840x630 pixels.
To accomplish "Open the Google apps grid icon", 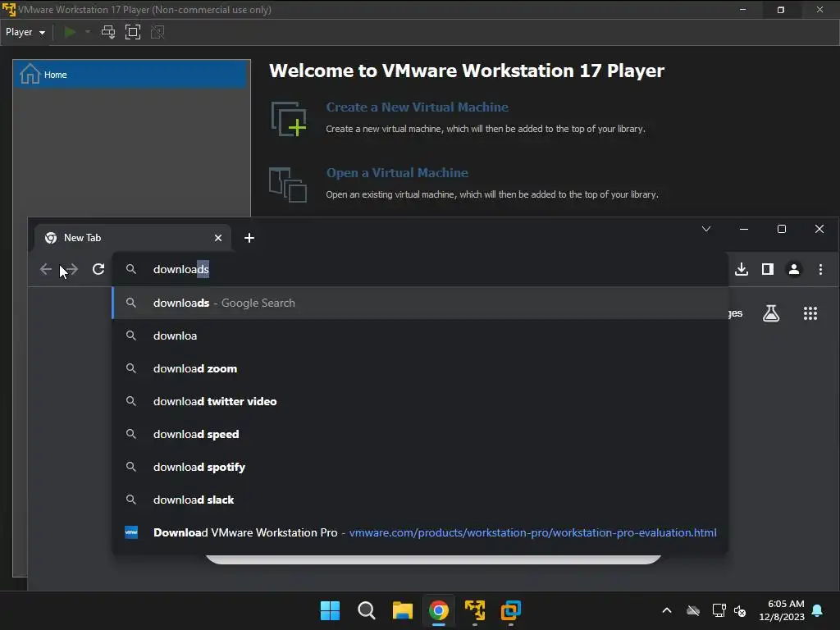I will tap(810, 313).
